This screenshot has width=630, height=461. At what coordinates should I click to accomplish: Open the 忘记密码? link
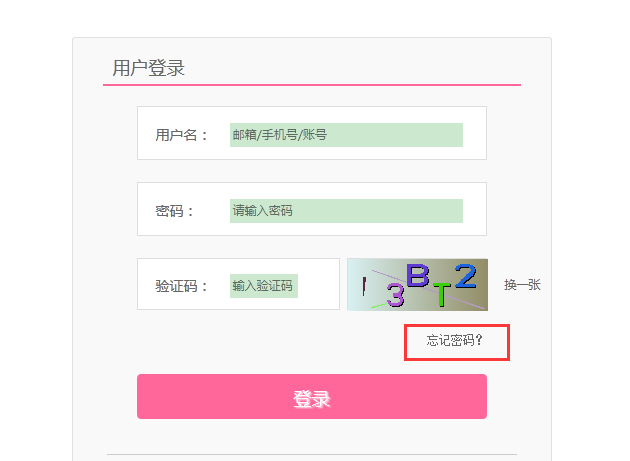pos(454,340)
